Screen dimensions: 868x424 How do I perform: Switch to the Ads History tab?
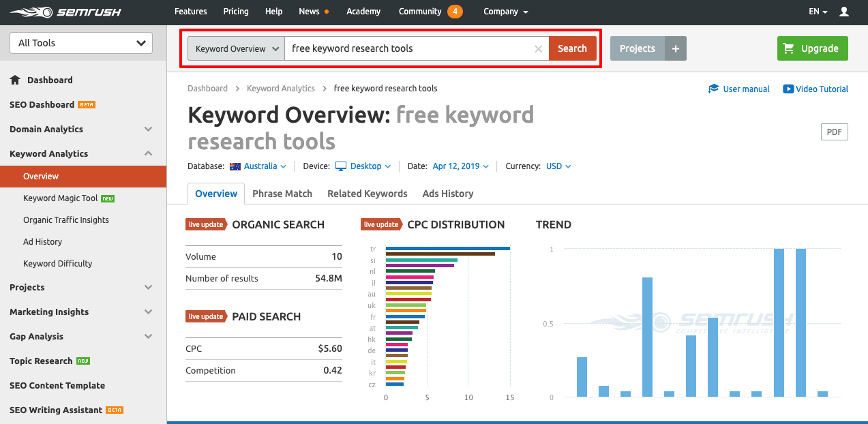pos(448,194)
